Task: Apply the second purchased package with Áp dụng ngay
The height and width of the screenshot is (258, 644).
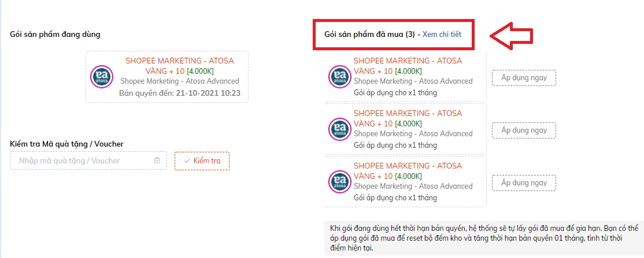Action: pos(523,130)
